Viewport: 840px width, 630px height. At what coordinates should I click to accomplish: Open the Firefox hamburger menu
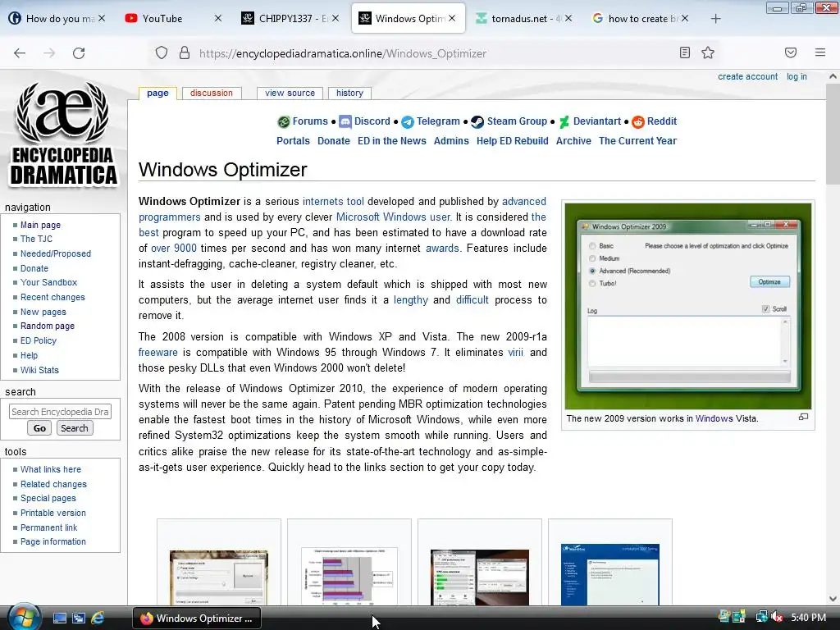point(820,52)
